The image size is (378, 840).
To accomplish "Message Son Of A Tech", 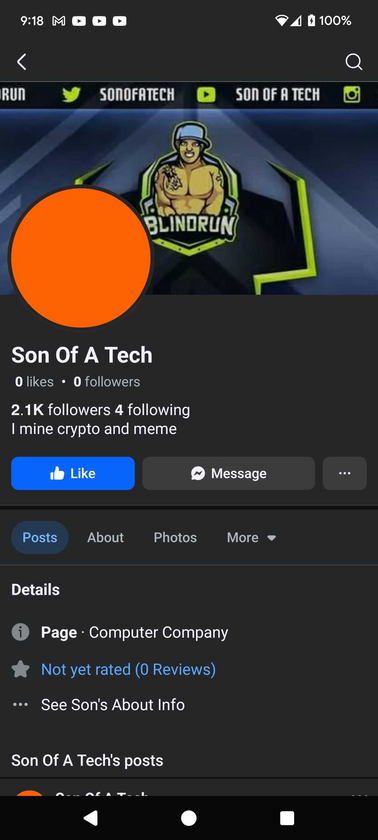I will 229,473.
